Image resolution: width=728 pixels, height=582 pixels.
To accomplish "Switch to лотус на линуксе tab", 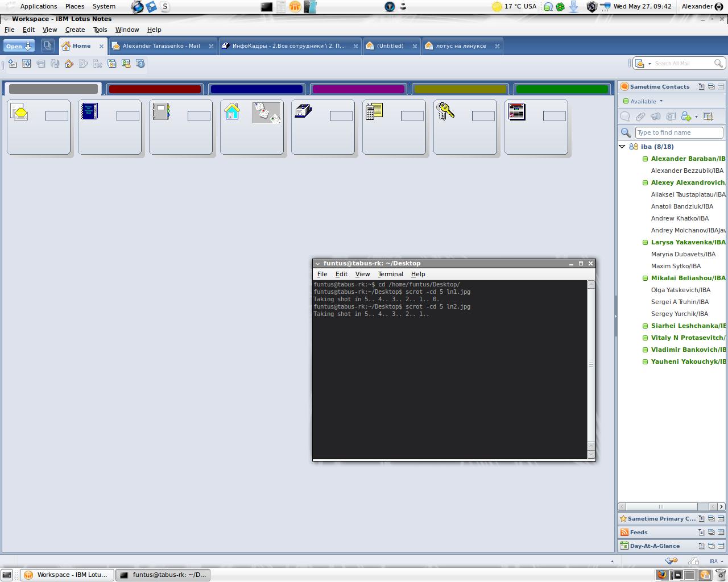I will click(462, 46).
